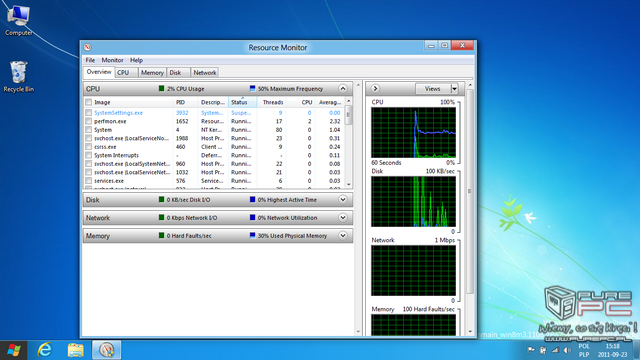Check the csrss.exe process checkbox
This screenshot has width=640, height=360.
coord(89,147)
